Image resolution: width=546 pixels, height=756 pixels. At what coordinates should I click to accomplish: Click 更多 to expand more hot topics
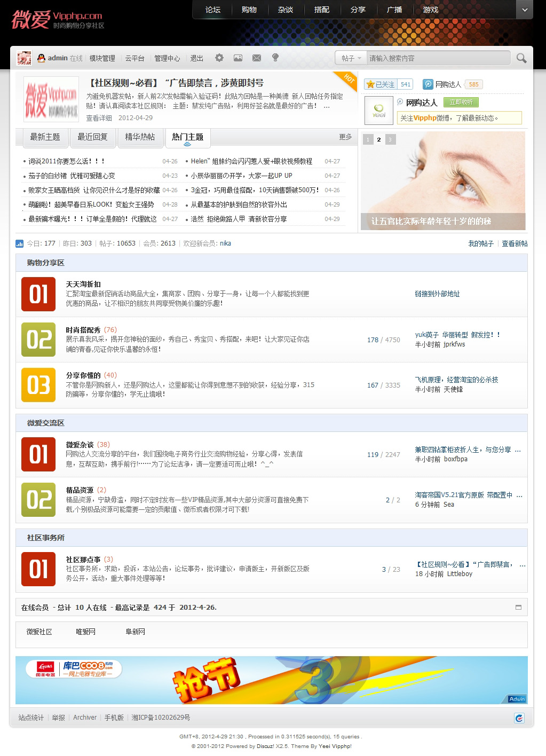point(344,137)
